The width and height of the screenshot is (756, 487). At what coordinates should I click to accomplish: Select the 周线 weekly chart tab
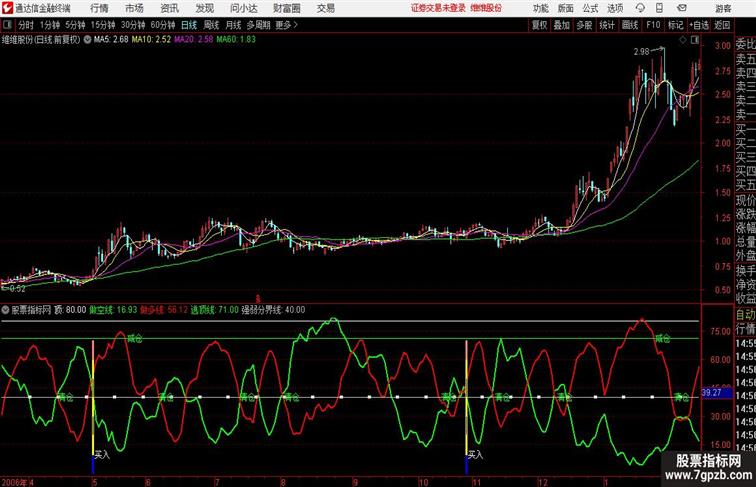click(211, 25)
